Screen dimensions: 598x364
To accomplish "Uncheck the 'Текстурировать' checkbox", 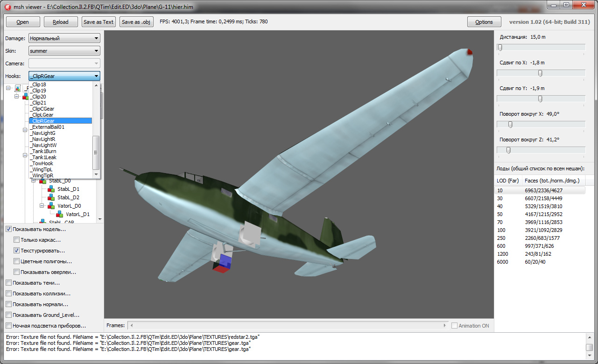I will pos(17,251).
